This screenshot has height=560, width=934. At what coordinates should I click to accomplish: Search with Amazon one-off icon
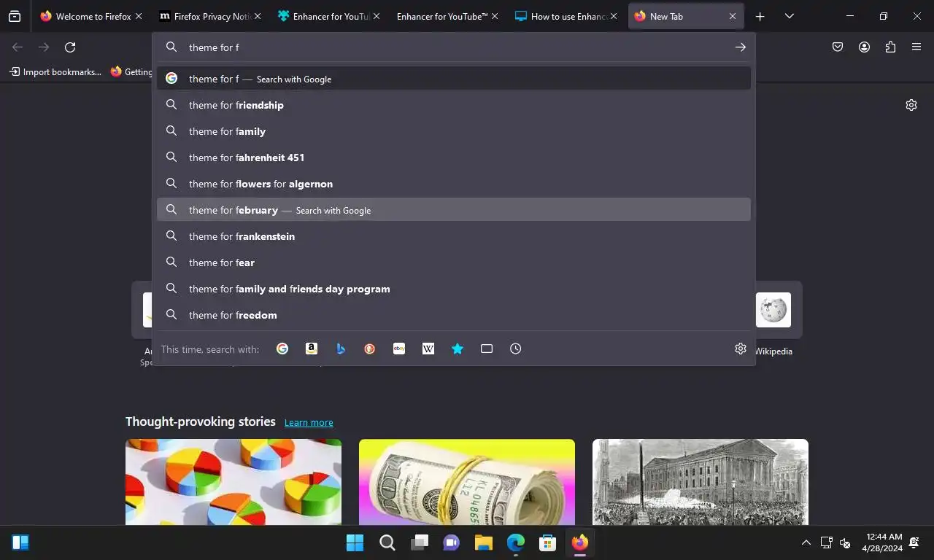click(x=312, y=349)
